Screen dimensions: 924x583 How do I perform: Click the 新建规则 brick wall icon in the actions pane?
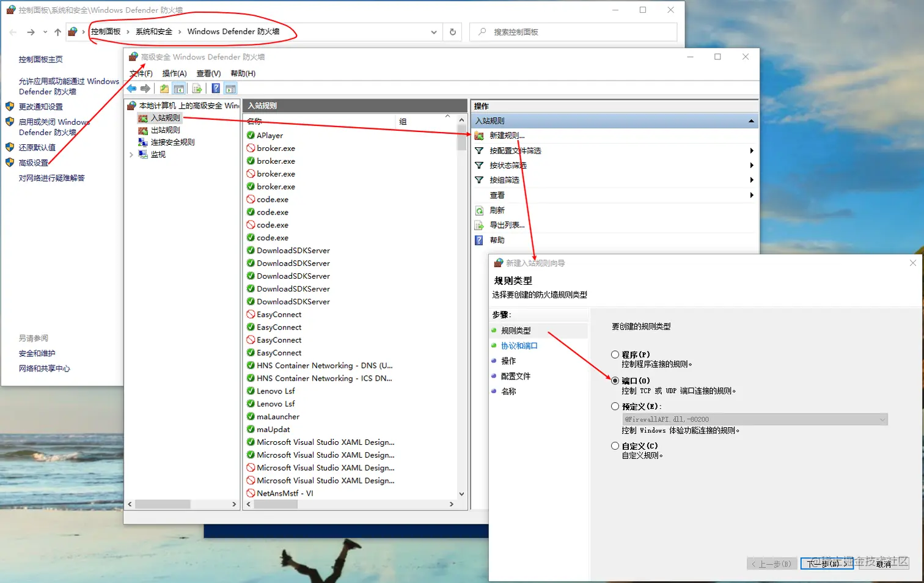click(479, 136)
